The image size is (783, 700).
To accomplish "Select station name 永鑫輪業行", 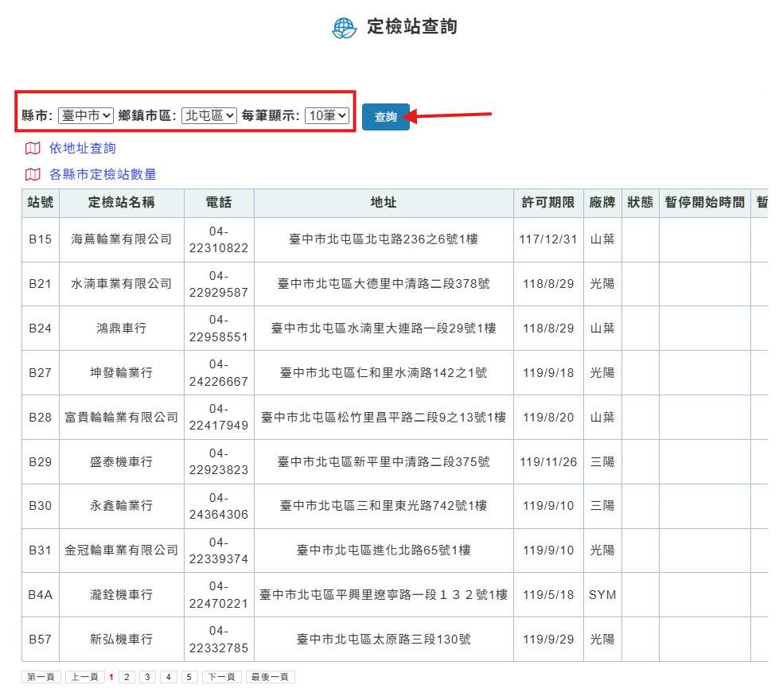I will click(121, 506).
